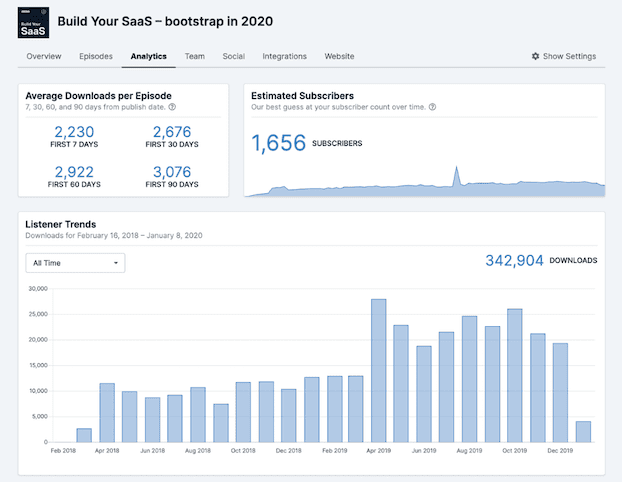This screenshot has width=622, height=482.
Task: Click the 1,656 subscribers count
Action: pyautogui.click(x=279, y=144)
